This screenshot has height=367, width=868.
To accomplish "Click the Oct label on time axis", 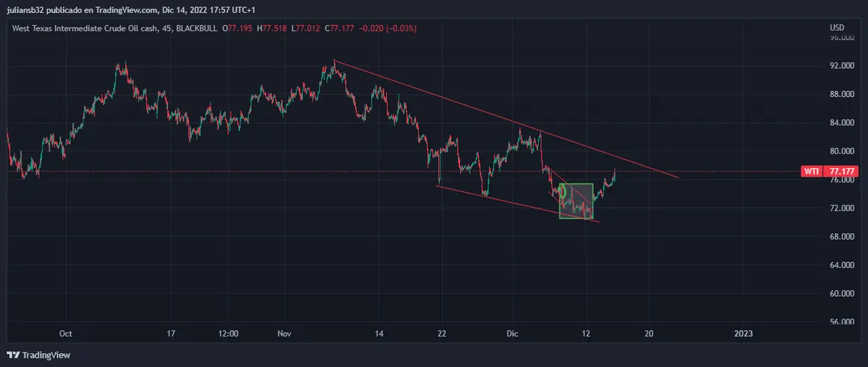I will [66, 334].
